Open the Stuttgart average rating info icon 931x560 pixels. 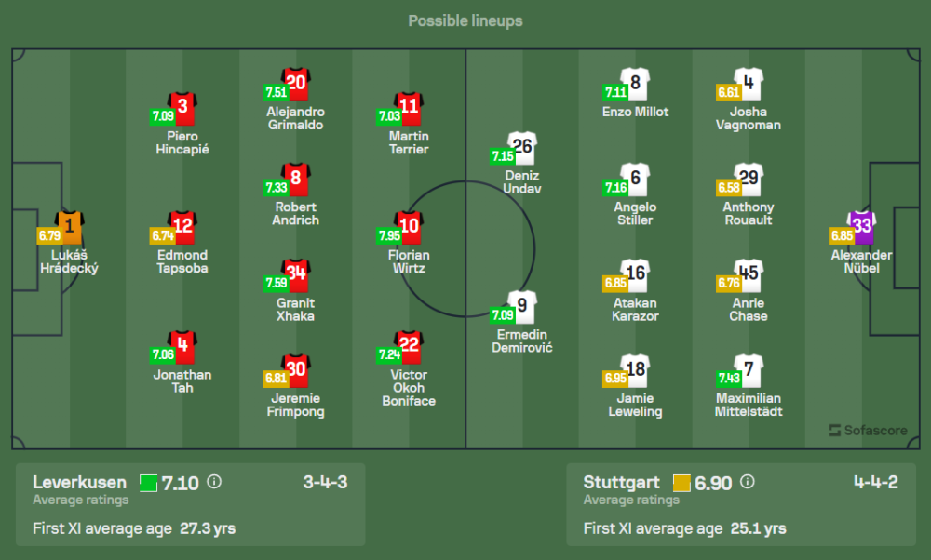coord(748,482)
